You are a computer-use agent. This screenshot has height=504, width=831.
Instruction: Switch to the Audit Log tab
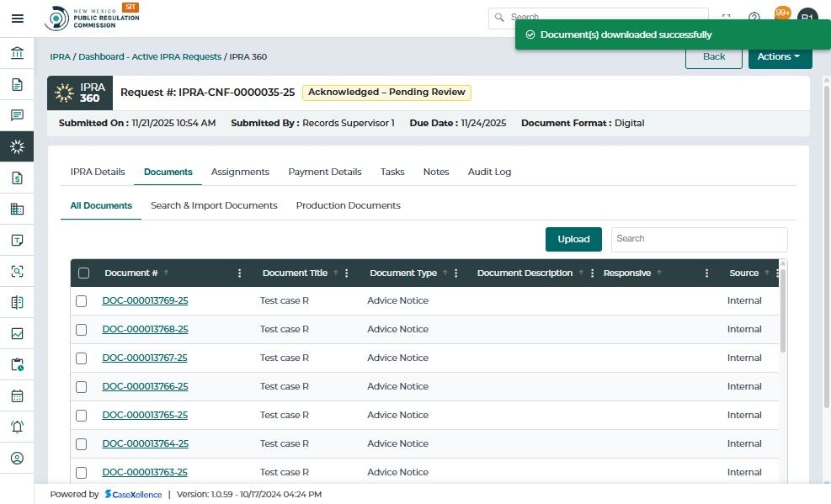489,172
